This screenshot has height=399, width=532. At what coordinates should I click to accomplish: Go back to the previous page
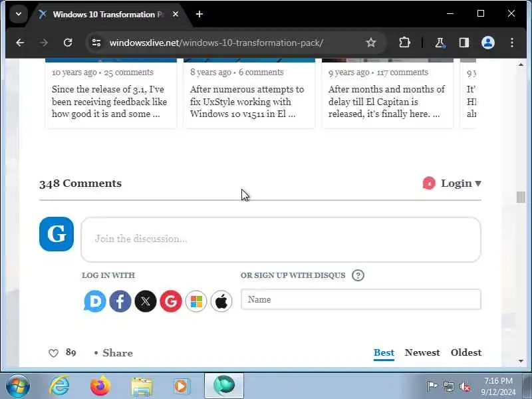[x=20, y=43]
